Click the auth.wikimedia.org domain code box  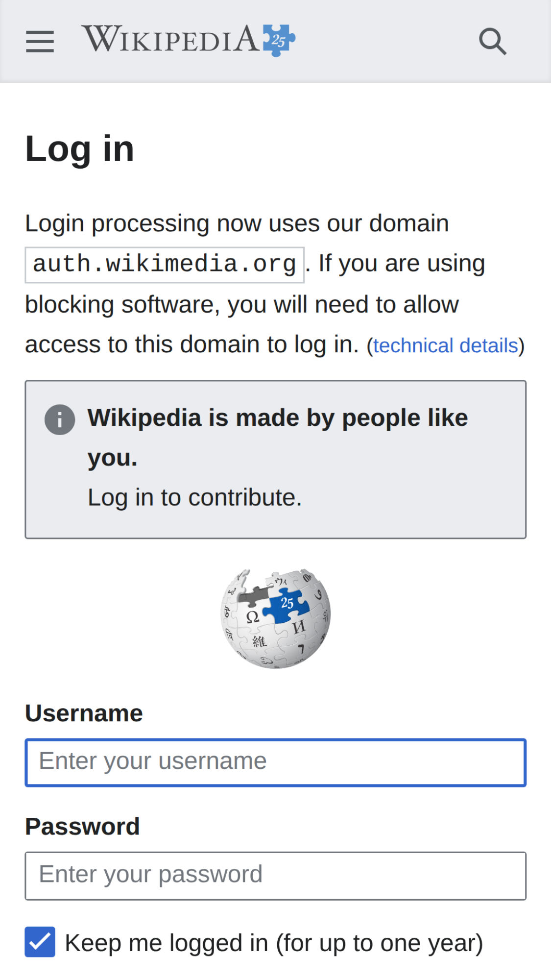point(165,265)
